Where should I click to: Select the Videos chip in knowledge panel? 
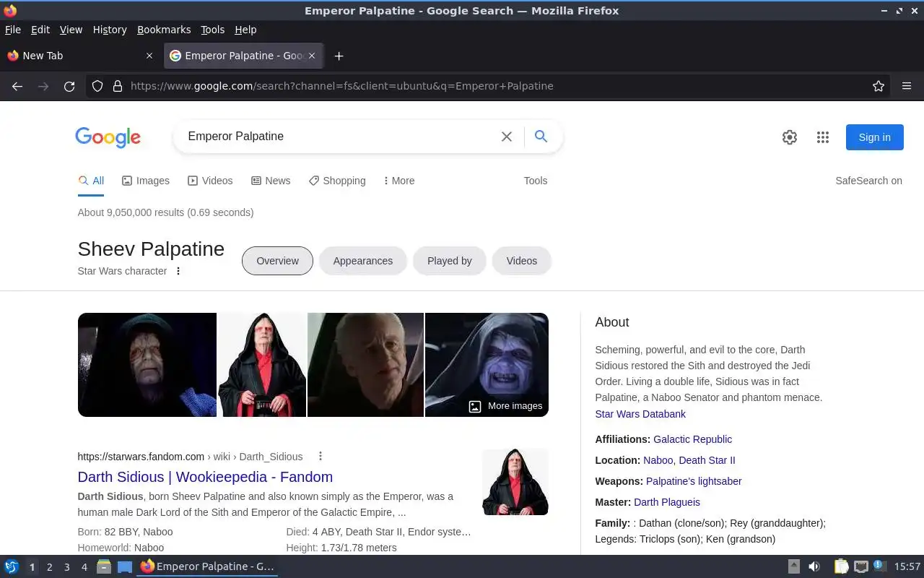click(522, 261)
